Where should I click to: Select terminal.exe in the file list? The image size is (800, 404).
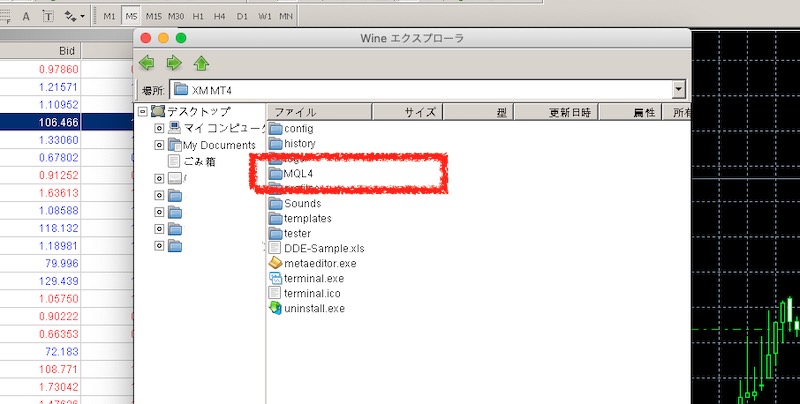coord(307,279)
